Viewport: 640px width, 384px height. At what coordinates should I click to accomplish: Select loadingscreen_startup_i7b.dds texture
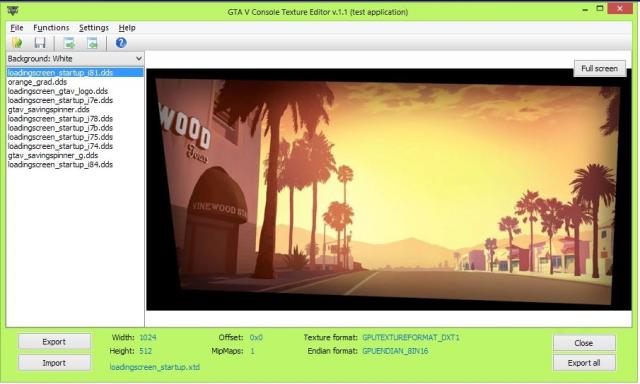(x=60, y=128)
